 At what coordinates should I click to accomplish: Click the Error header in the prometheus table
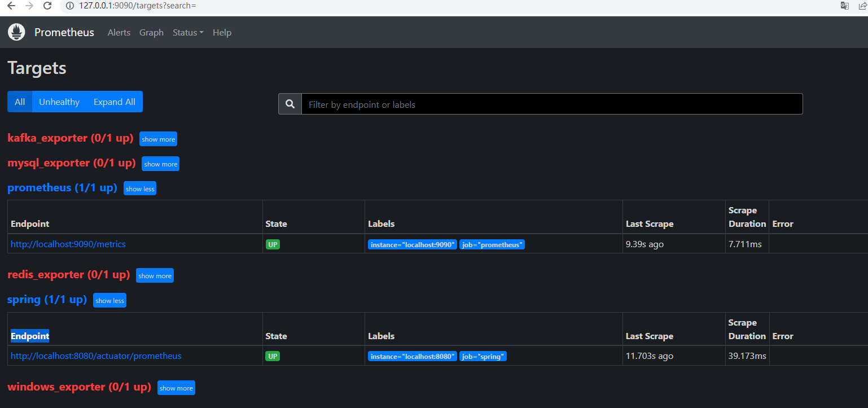783,224
